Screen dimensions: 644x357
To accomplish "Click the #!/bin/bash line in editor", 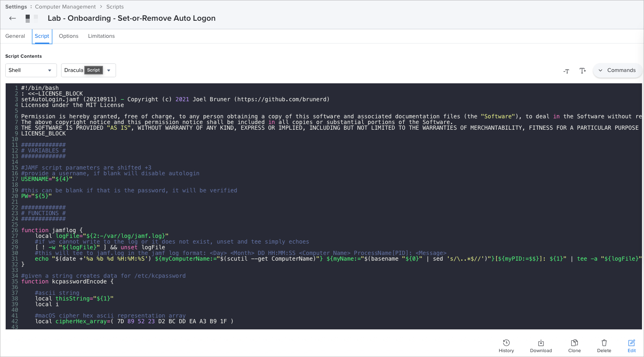I will click(40, 88).
